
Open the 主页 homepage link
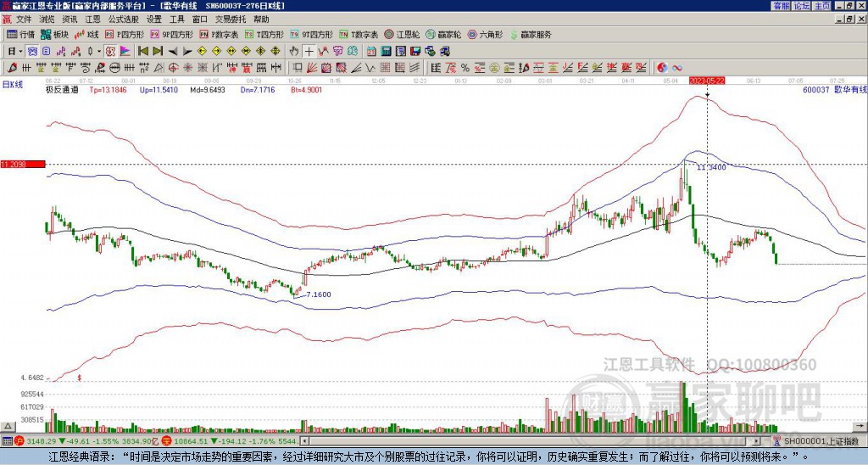822,6
